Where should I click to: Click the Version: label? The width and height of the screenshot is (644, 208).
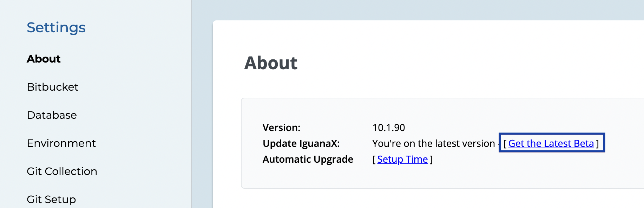pyautogui.click(x=281, y=128)
